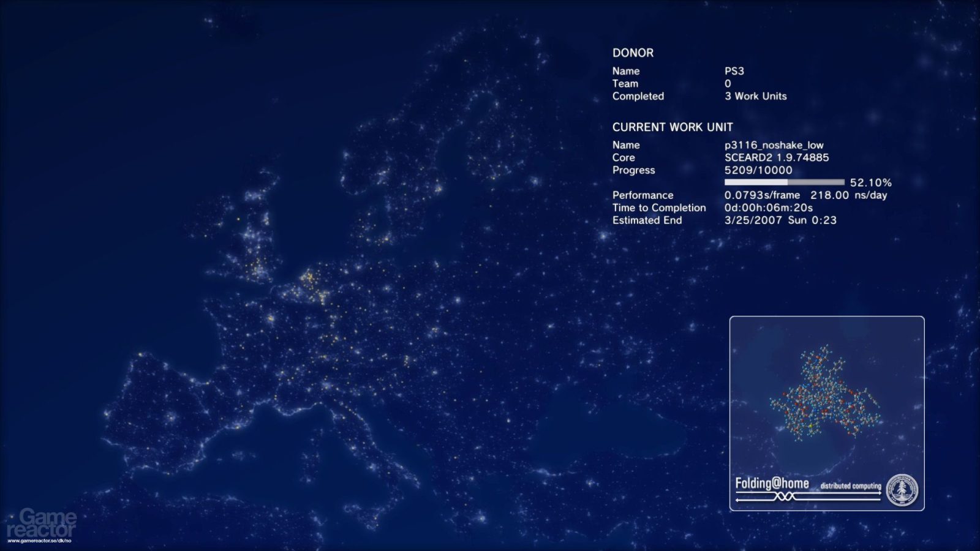Screen dimensions: 980x551
Task: Click the DONOR section heading
Action: point(633,53)
